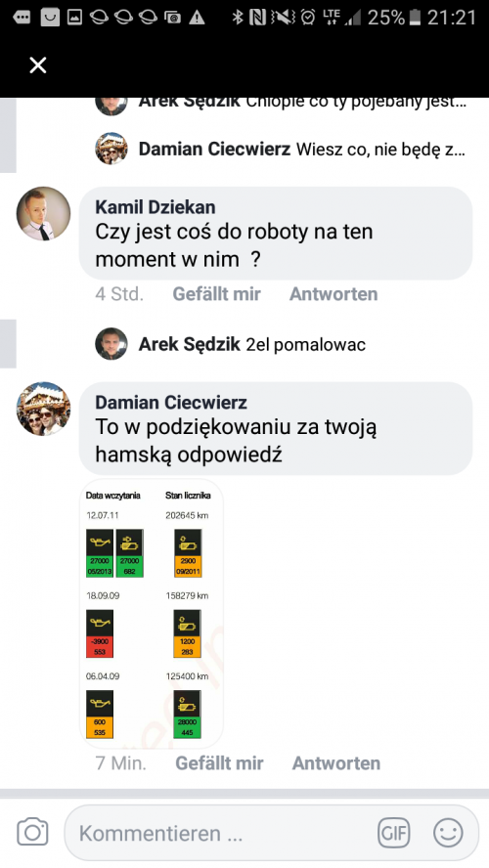Tap the Bluetooth icon in the status bar
Image resolution: width=489 pixels, height=868 pixels.
pos(238,18)
